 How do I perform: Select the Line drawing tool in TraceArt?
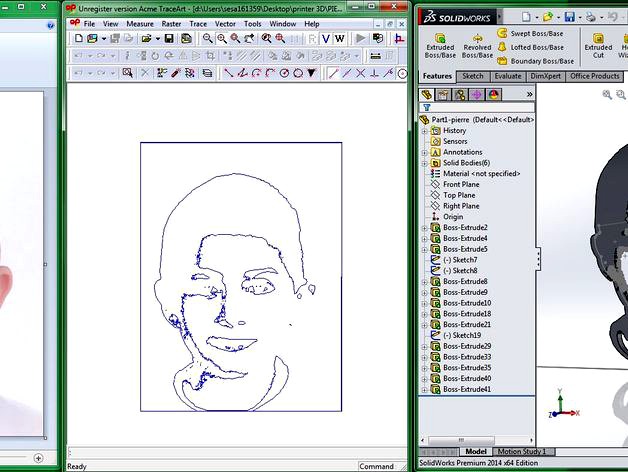[x=229, y=73]
